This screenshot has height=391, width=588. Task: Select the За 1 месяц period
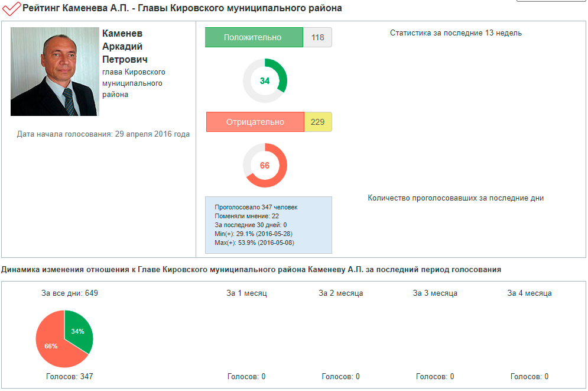pyautogui.click(x=246, y=293)
